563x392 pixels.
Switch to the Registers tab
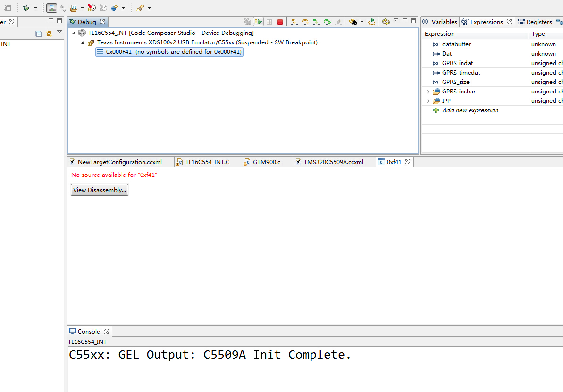pyautogui.click(x=534, y=22)
